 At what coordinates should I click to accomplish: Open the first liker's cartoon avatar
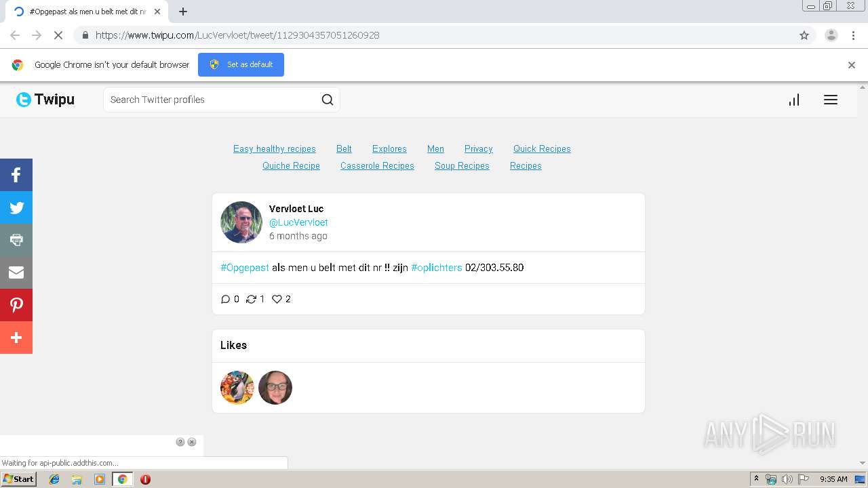(x=237, y=388)
